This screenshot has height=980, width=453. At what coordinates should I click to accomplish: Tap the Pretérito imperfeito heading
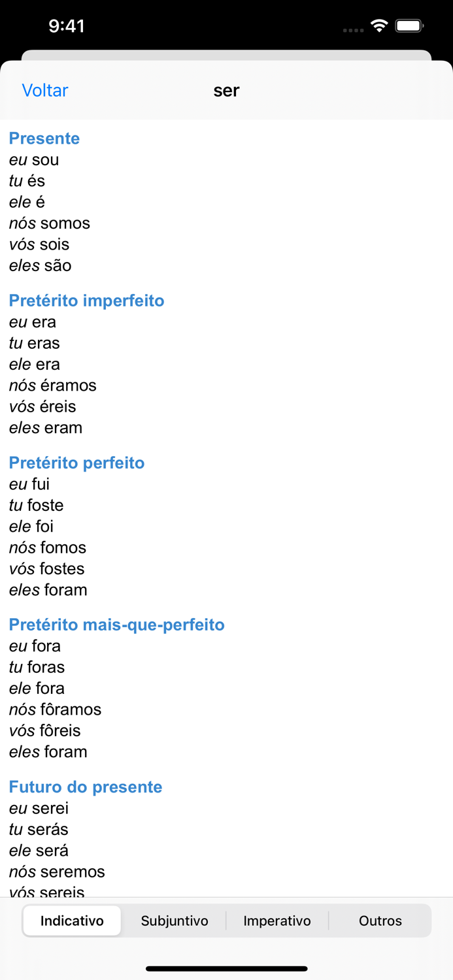[86, 300]
